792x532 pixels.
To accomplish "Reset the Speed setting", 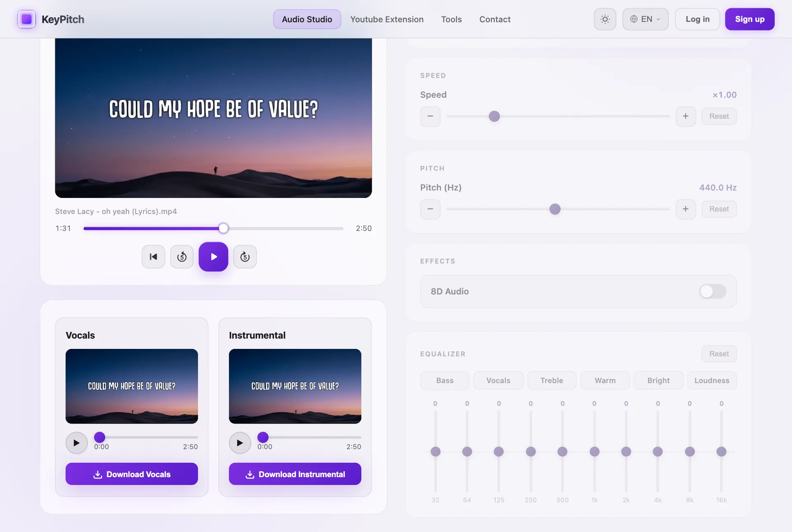I will [719, 116].
